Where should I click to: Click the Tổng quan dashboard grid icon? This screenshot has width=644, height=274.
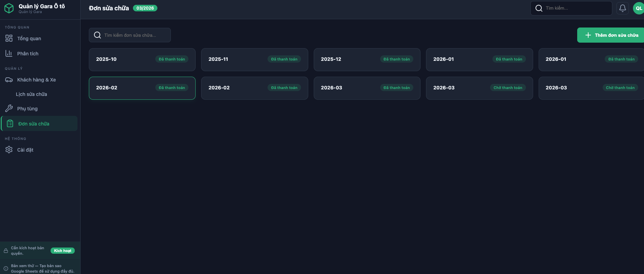[x=9, y=39]
